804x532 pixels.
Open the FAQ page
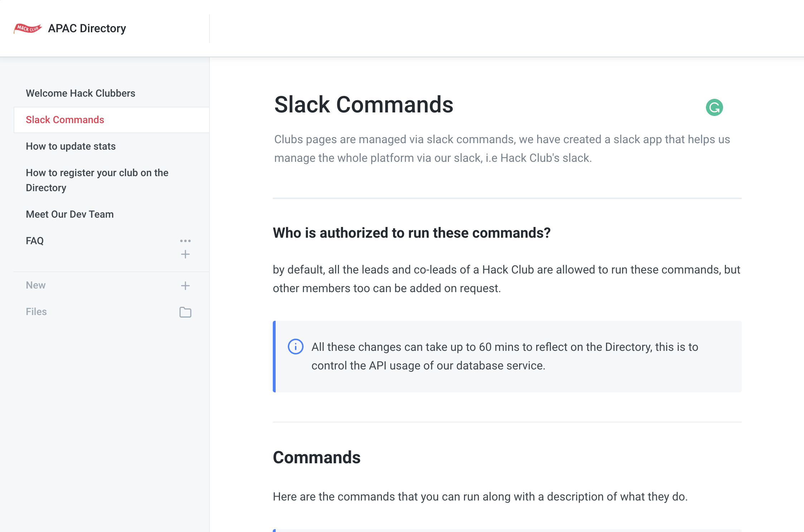35,241
